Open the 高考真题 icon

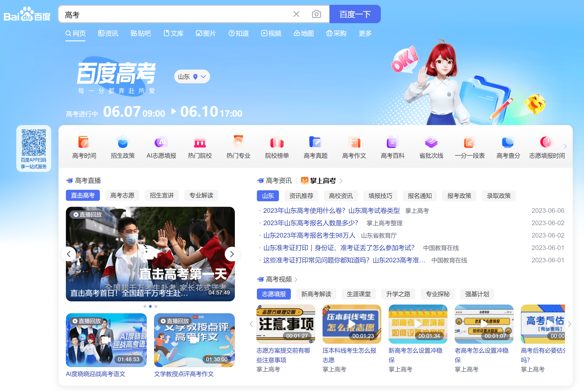[x=315, y=147]
